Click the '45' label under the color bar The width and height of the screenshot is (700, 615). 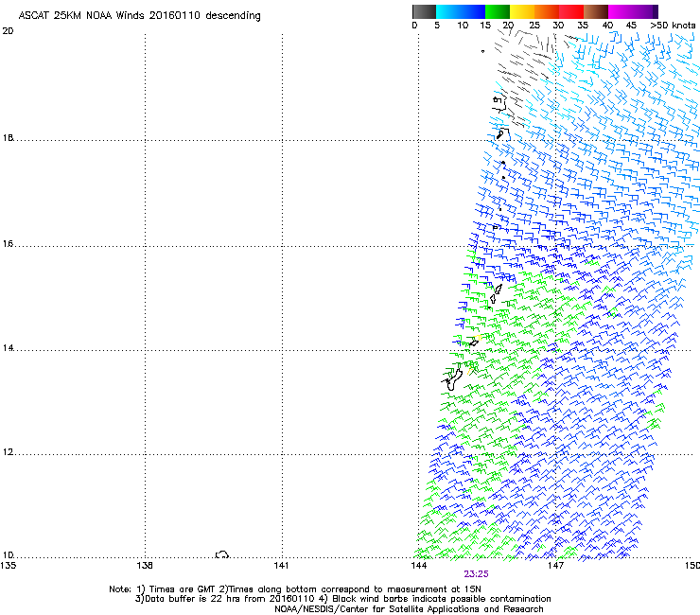[x=631, y=25]
